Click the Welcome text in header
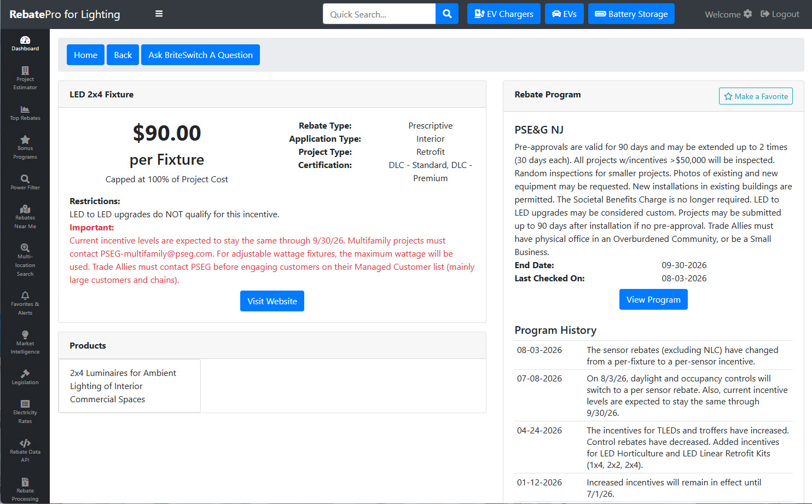Image resolution: width=812 pixels, height=504 pixels. (722, 14)
